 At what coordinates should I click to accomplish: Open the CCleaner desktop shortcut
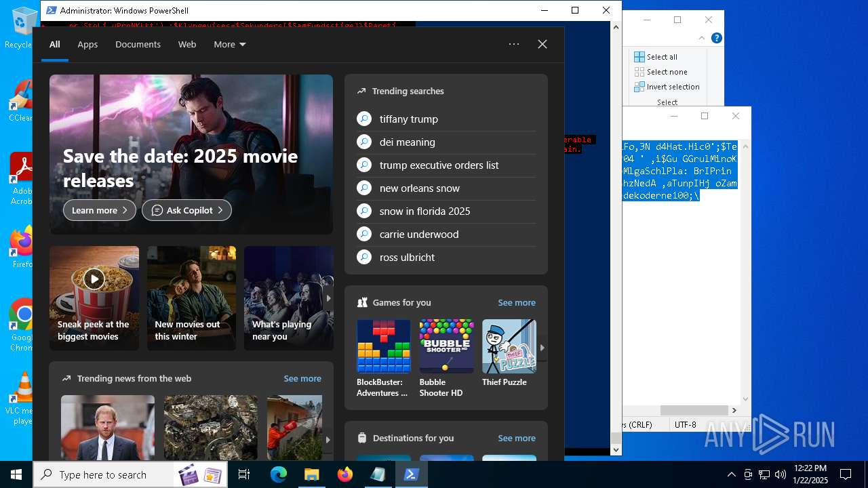click(20, 102)
